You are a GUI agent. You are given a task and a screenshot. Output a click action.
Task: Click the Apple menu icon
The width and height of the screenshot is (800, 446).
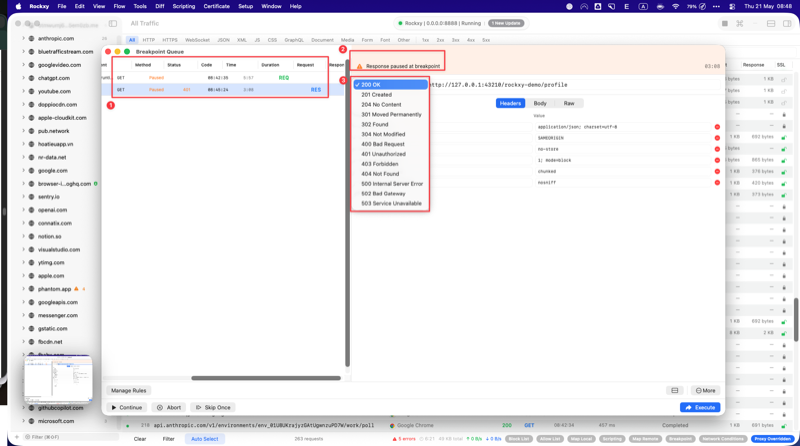18,6
